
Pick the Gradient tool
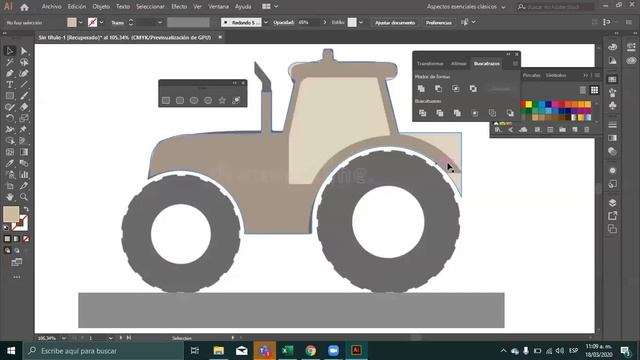click(24, 152)
